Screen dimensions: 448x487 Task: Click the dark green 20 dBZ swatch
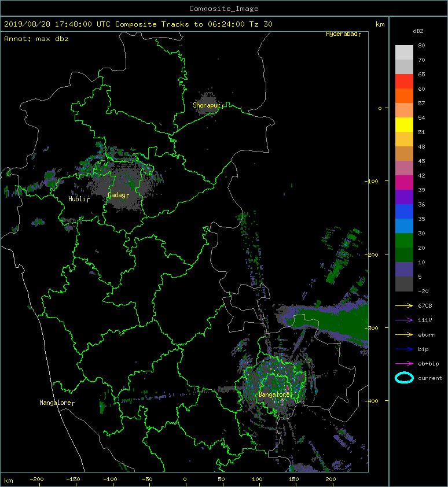point(404,254)
